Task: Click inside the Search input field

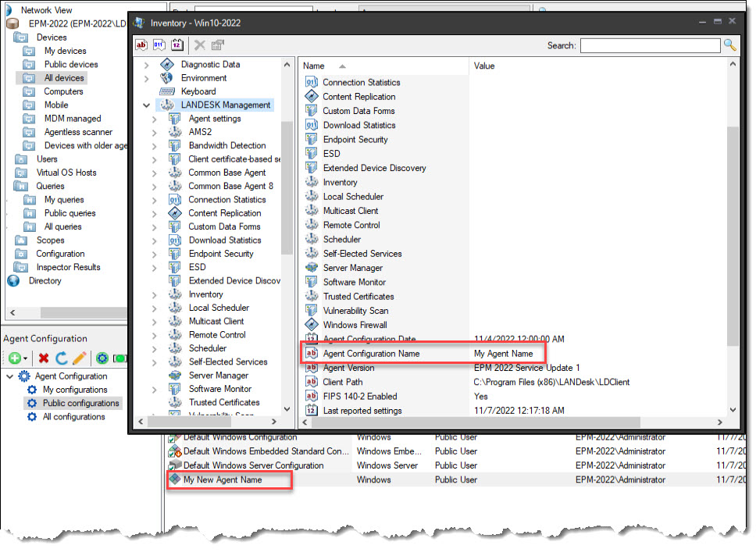Action: tap(650, 45)
